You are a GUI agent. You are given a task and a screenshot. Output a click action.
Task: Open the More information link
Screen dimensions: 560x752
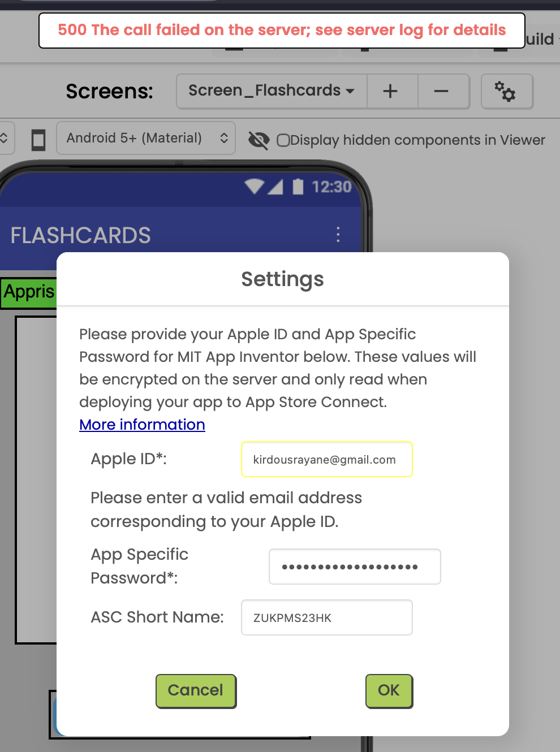(x=142, y=425)
